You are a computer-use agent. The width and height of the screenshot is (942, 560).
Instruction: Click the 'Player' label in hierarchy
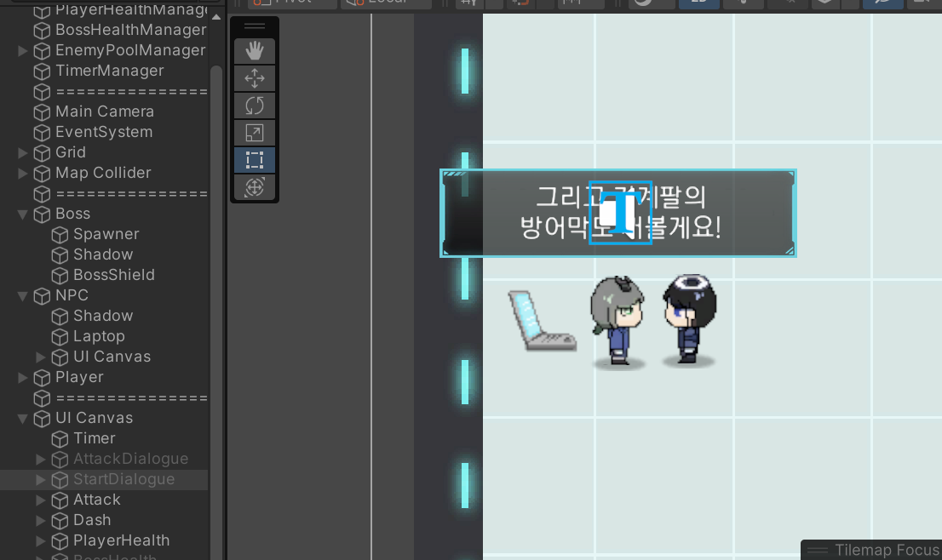click(x=79, y=377)
